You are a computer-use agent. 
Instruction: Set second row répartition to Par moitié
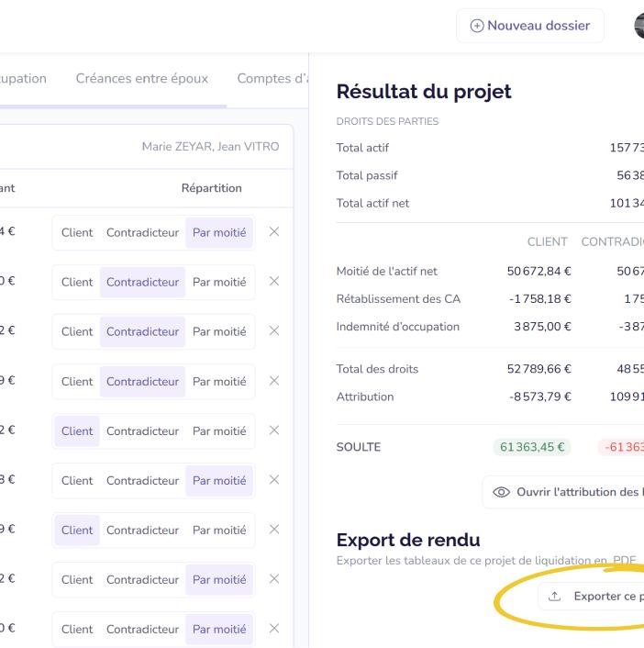[x=219, y=283]
